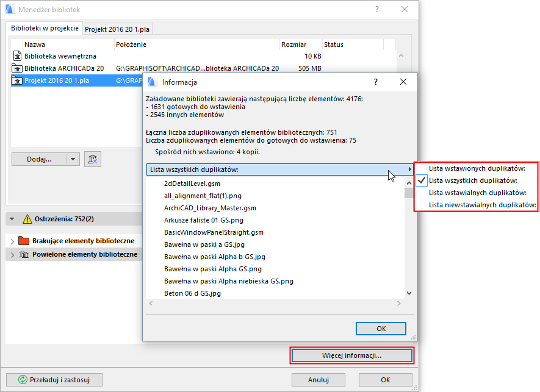Click scroll up arrow in duplicates list
Viewport: 540px width, 392px height.
409,183
